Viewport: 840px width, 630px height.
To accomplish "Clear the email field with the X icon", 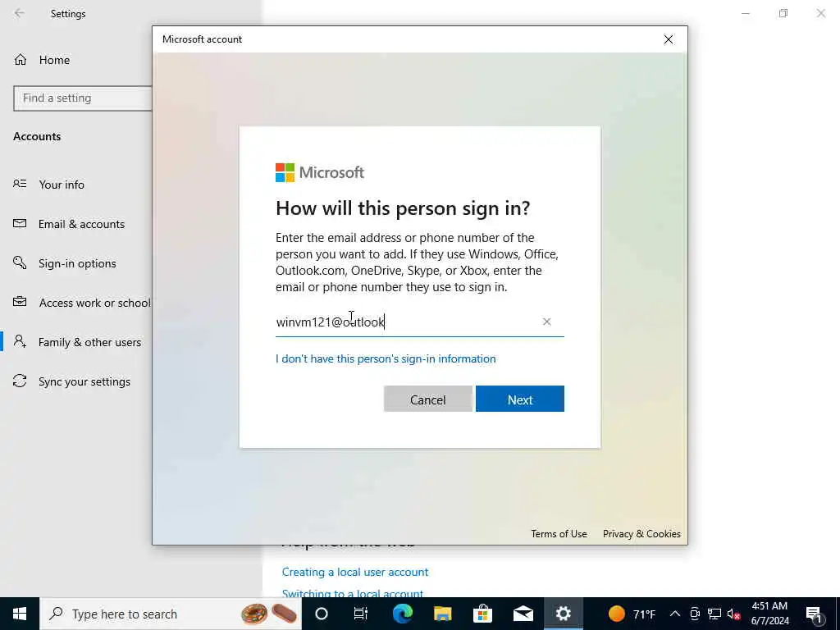I will click(546, 322).
